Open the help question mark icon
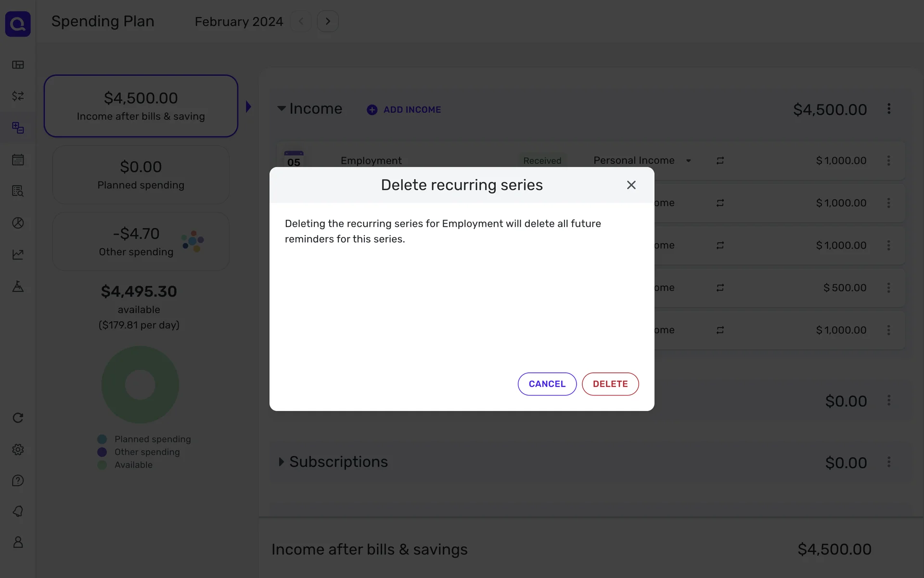Image resolution: width=924 pixels, height=578 pixels. 18,480
